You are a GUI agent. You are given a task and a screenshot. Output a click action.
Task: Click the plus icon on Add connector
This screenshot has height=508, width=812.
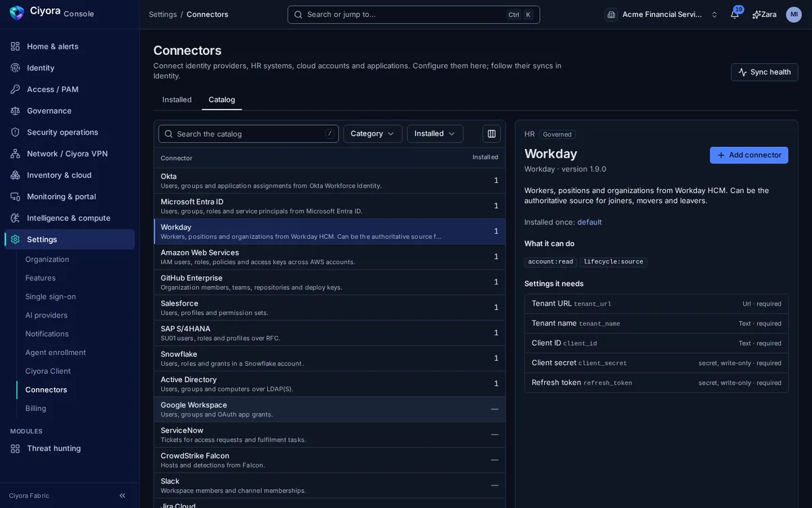tap(721, 155)
